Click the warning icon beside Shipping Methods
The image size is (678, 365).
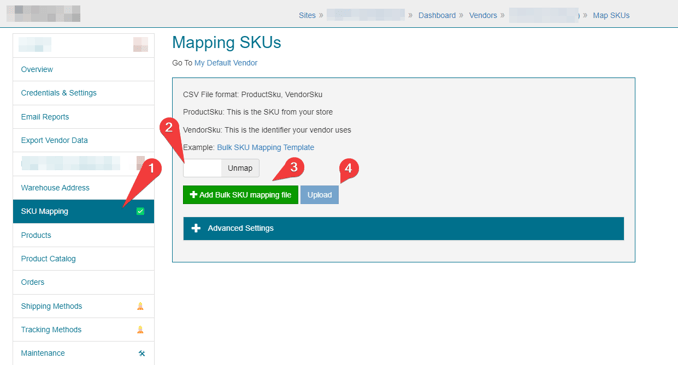tap(140, 306)
